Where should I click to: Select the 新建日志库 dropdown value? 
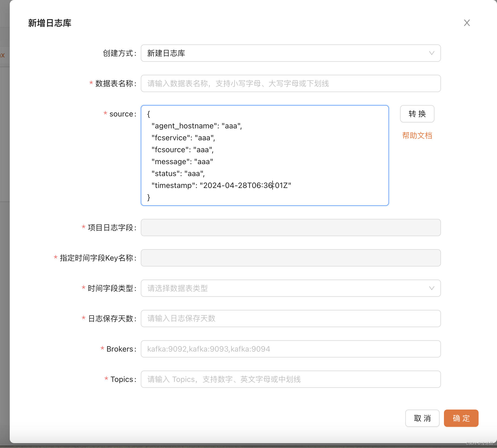pos(166,53)
